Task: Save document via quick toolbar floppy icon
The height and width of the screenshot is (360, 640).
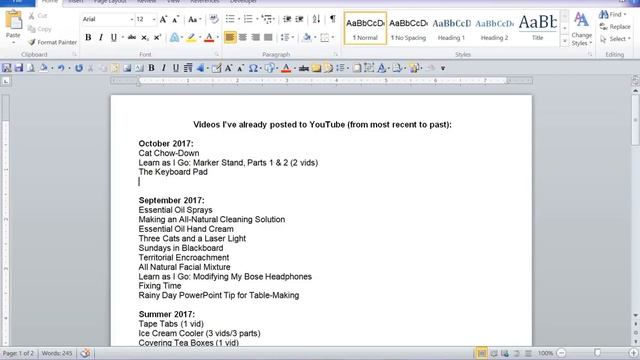Action: pyautogui.click(x=19, y=68)
